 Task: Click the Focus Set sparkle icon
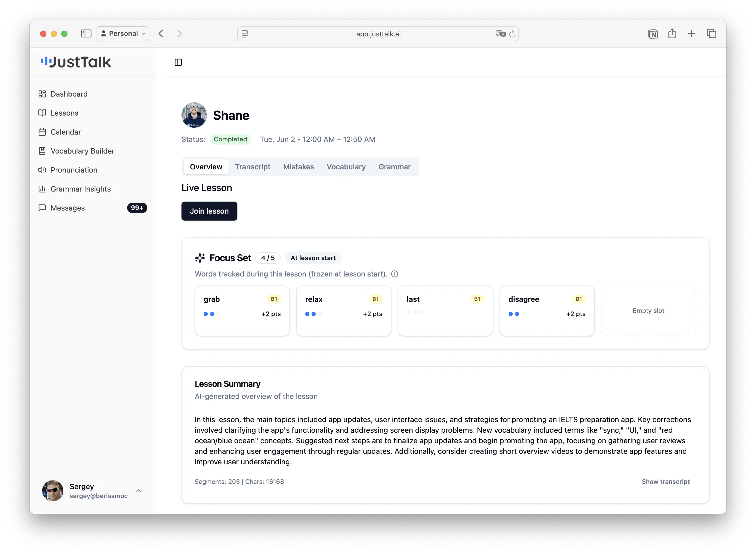200,258
